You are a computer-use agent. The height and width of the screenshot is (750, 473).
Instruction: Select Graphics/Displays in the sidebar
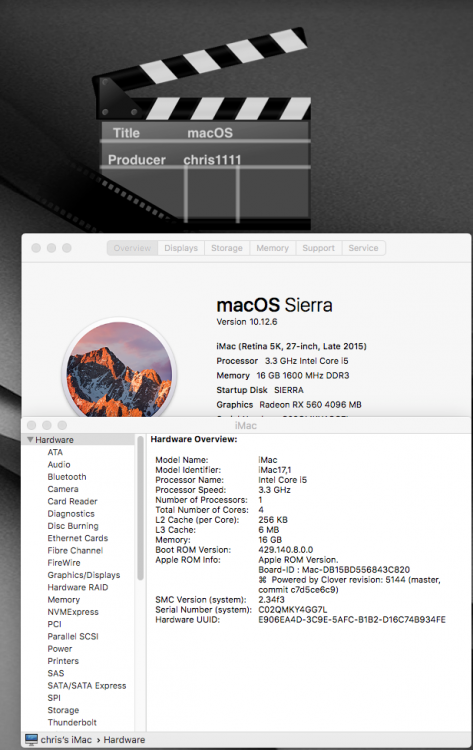84,575
